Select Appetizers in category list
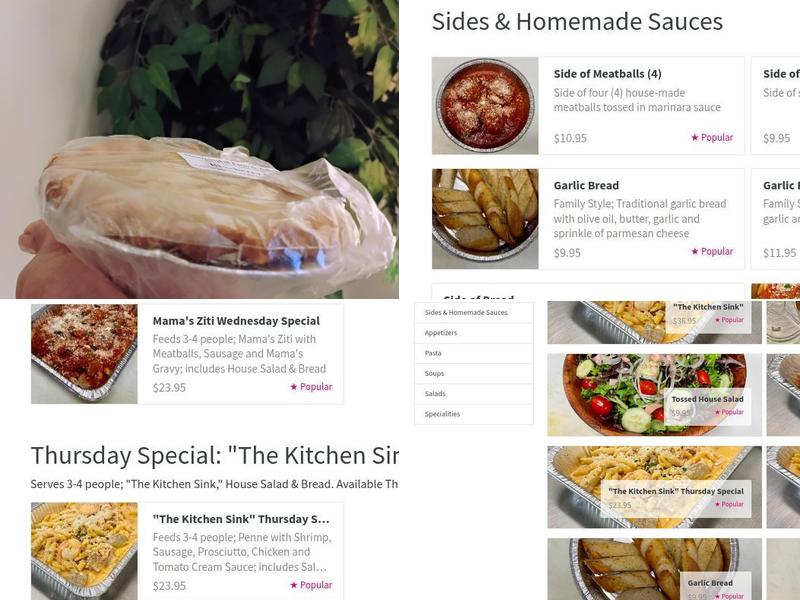 pyautogui.click(x=474, y=333)
